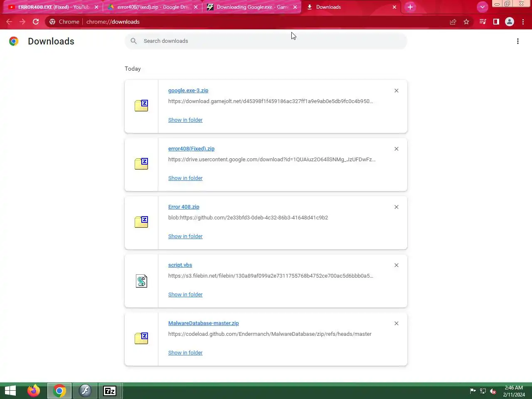The image size is (532, 399).
Task: Remove google.exe-3.zip from the list
Action: (397, 91)
